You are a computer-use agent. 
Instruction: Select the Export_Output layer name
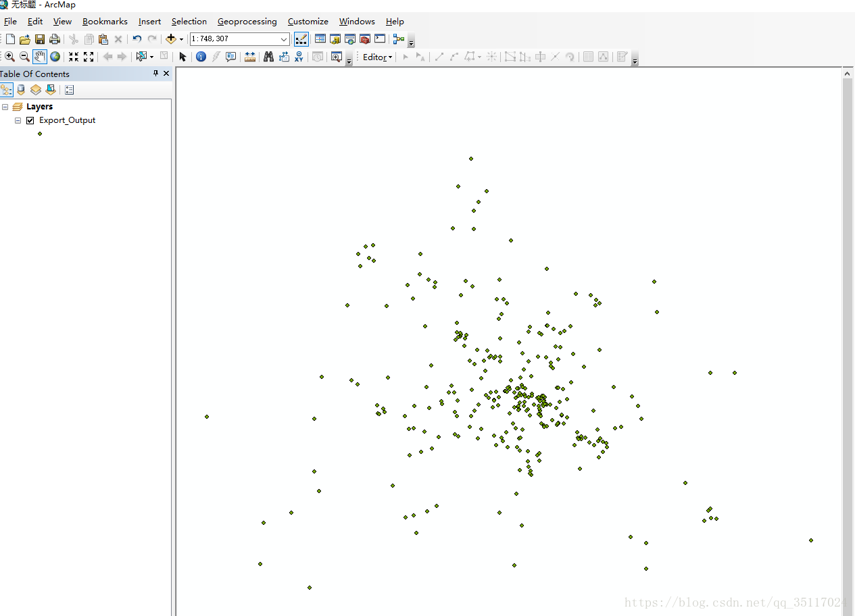pos(67,120)
